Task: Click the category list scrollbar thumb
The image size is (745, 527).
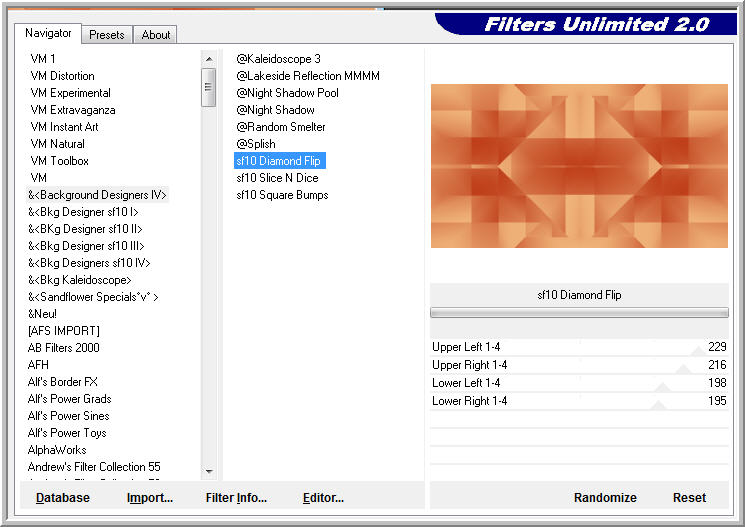Action: click(x=209, y=87)
